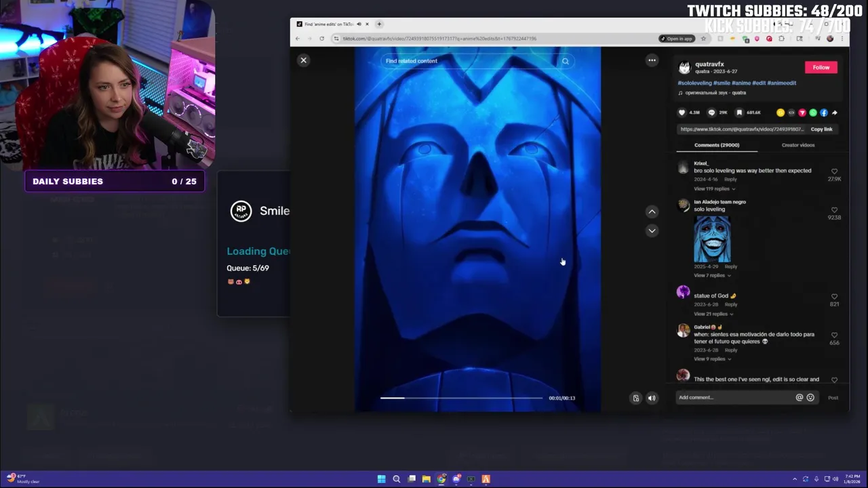
Task: Expand View 119 replies under Krixel_
Action: click(714, 188)
